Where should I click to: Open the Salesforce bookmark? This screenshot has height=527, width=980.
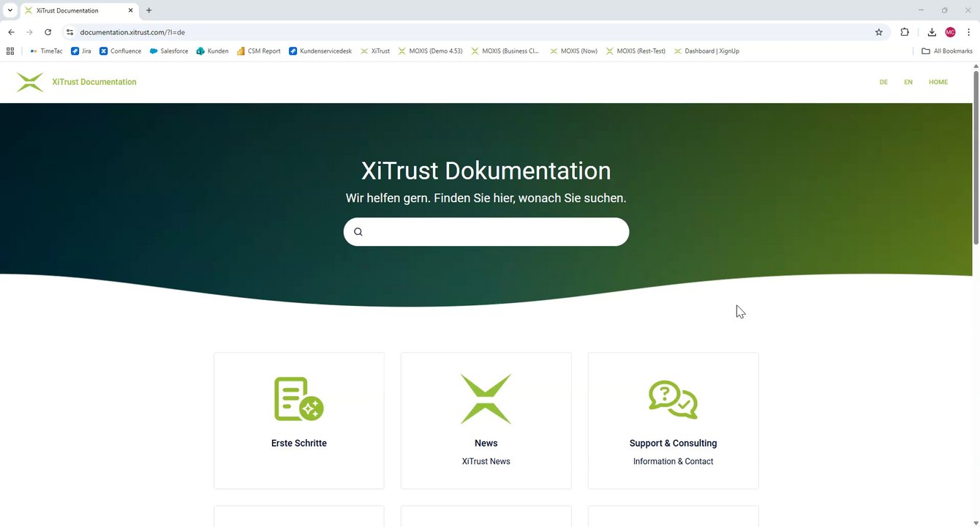click(x=169, y=51)
